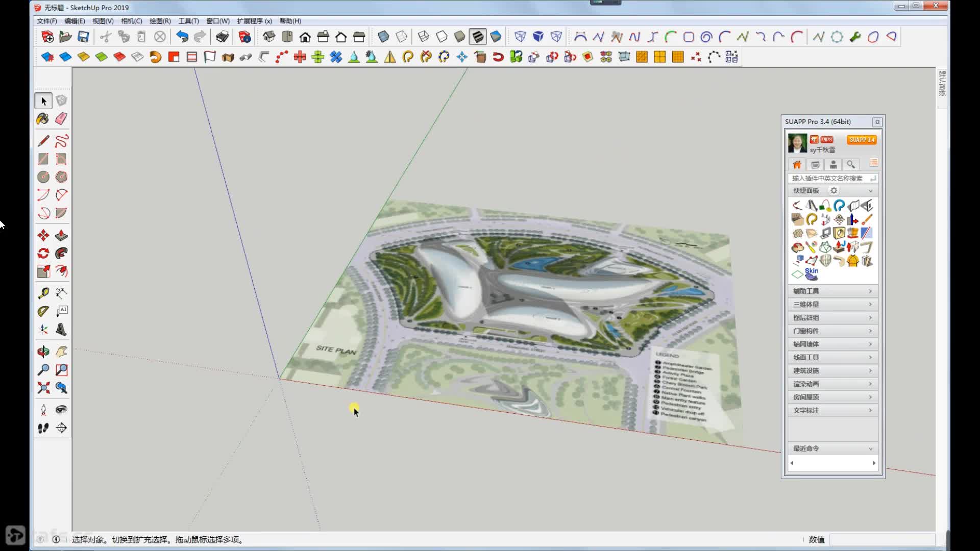Select the Walk footprints tool
Image resolution: width=980 pixels, height=551 pixels.
[x=43, y=428]
